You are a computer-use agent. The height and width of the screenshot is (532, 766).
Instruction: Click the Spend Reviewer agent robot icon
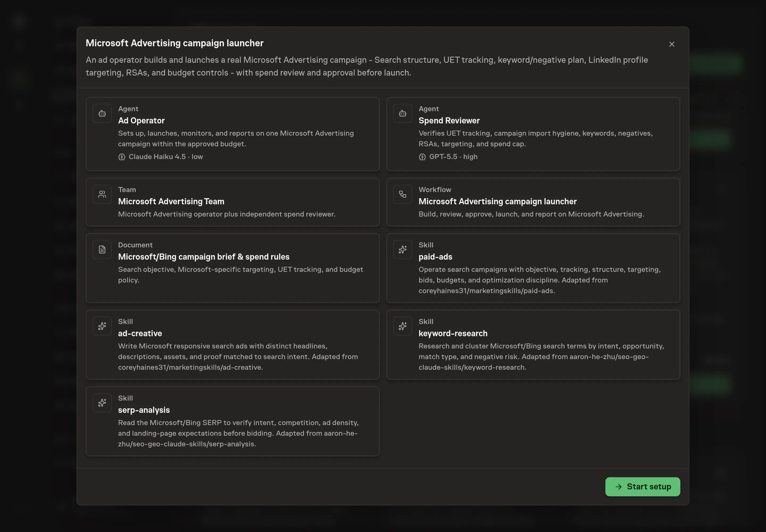(x=403, y=114)
